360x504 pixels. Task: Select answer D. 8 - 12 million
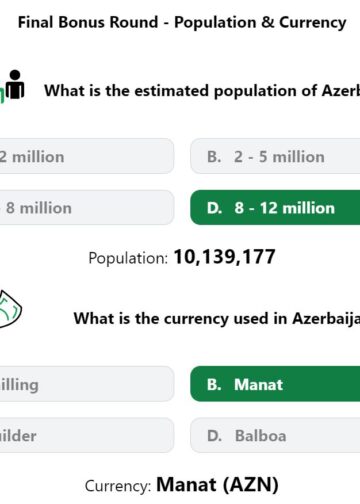coord(275,208)
